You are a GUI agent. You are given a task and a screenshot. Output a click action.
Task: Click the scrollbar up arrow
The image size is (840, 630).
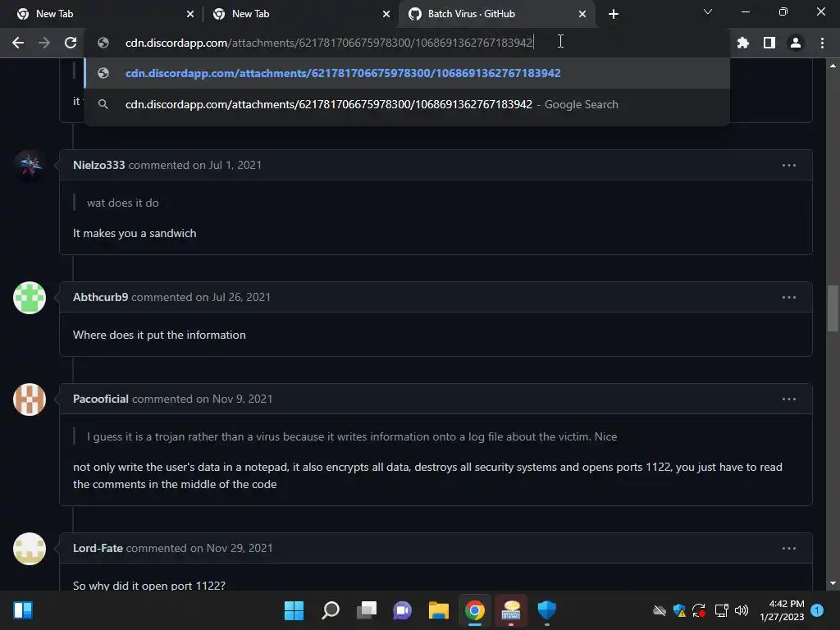pos(833,66)
